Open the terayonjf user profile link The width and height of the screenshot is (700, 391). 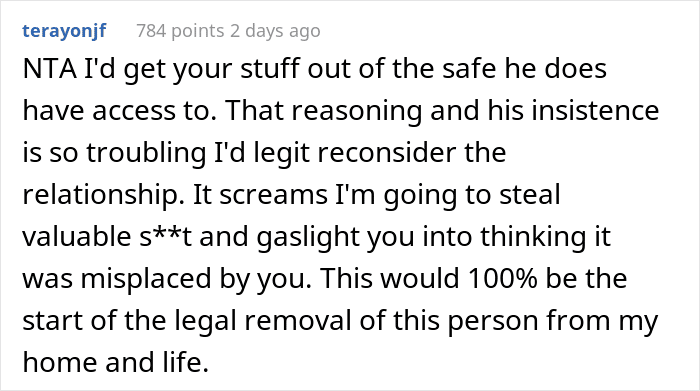(x=64, y=31)
